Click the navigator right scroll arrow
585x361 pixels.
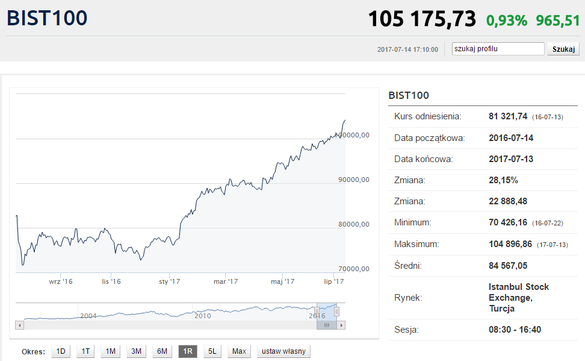click(341, 325)
